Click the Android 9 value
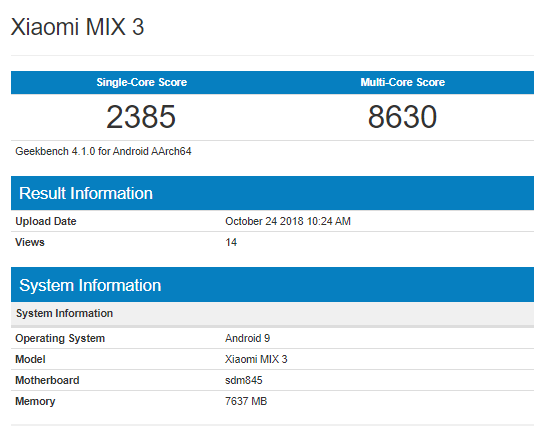 pos(247,338)
